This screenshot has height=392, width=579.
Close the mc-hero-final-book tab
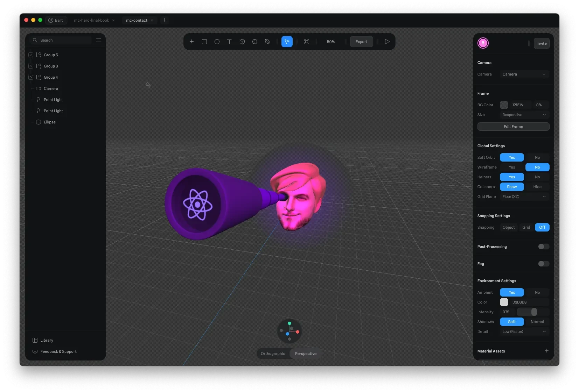(113, 20)
